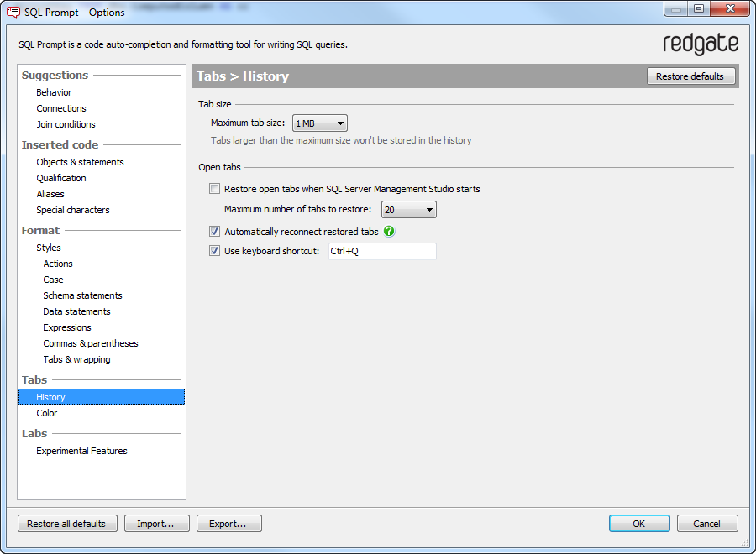The image size is (756, 554).
Task: Click the Import... button
Action: 156,524
